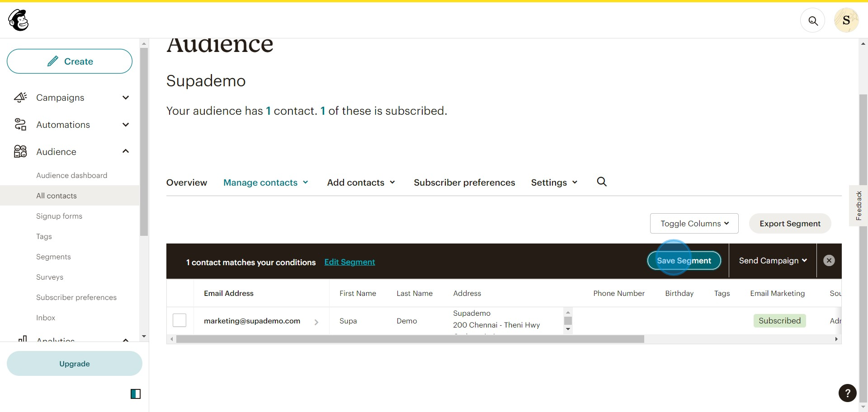Viewport: 868px width, 412px height.
Task: Switch to the Overview tab
Action: (x=187, y=183)
